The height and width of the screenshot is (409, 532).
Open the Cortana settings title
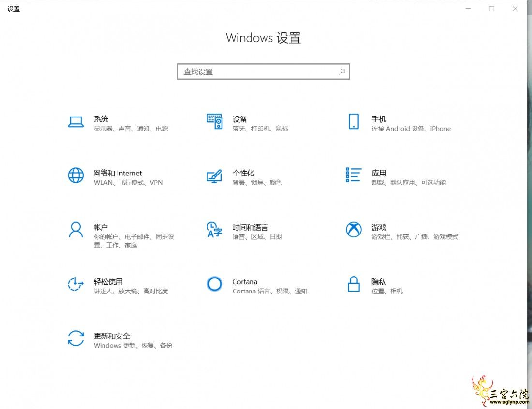(245, 281)
